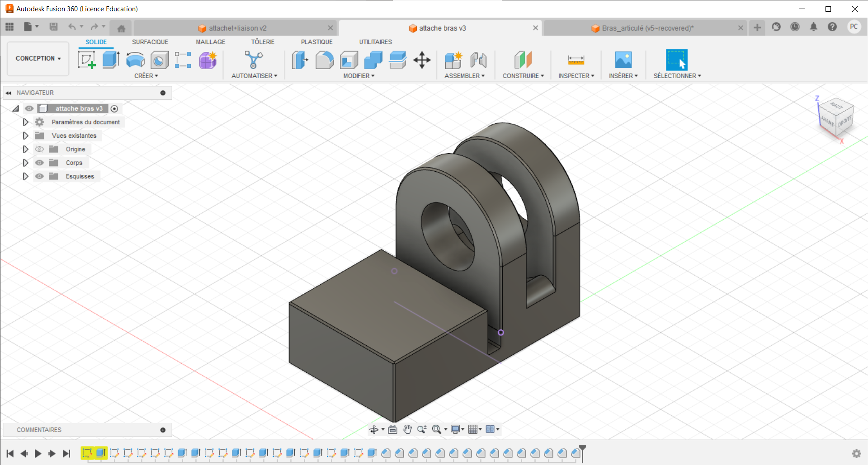
Task: Open the Assembler dropdown menu
Action: coord(464,76)
